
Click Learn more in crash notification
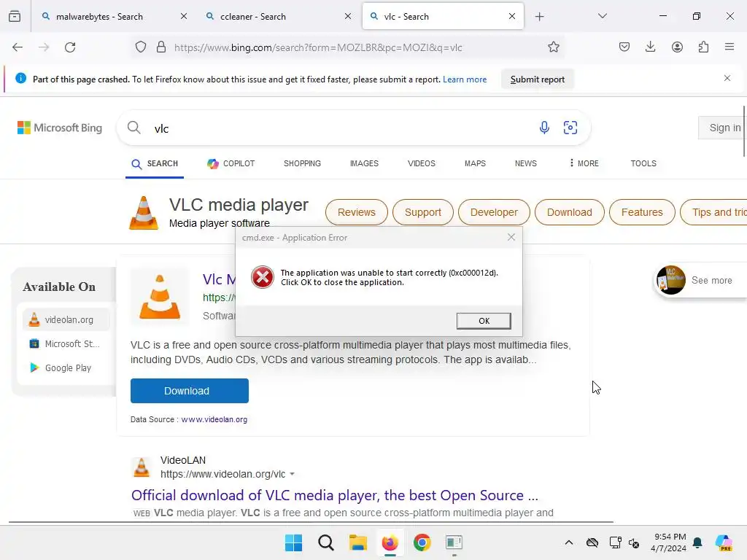pyautogui.click(x=465, y=79)
